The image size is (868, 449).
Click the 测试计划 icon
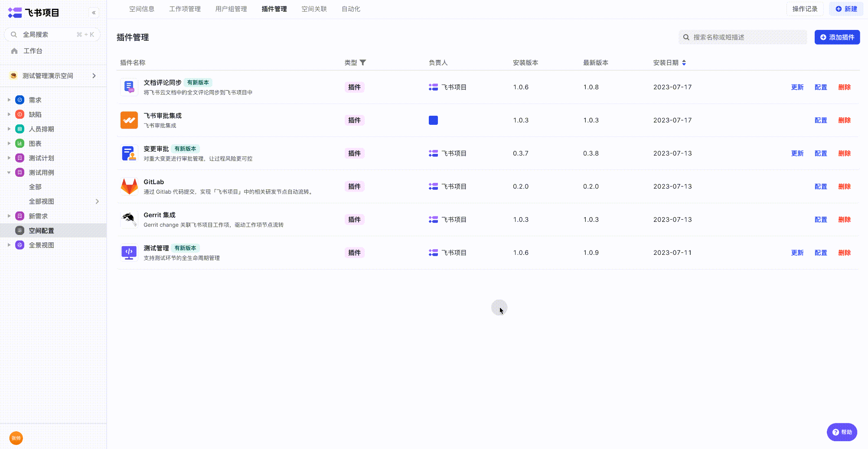click(x=20, y=158)
